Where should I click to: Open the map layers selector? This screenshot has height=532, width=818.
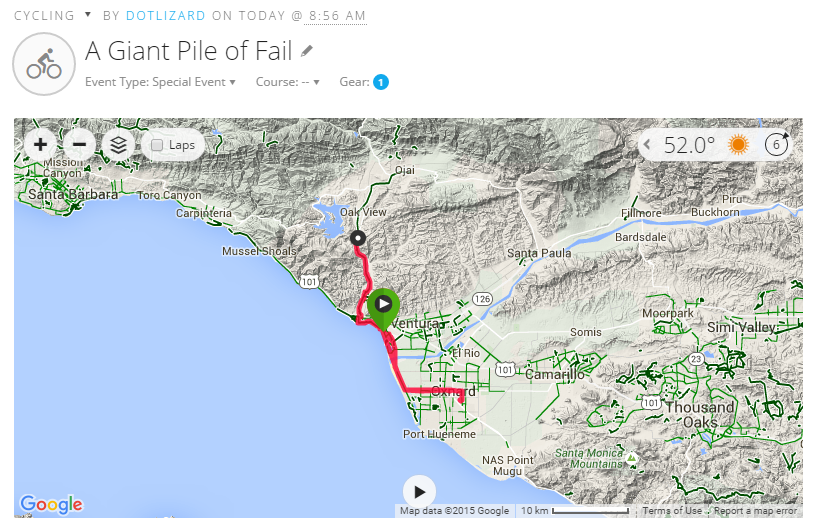click(119, 145)
